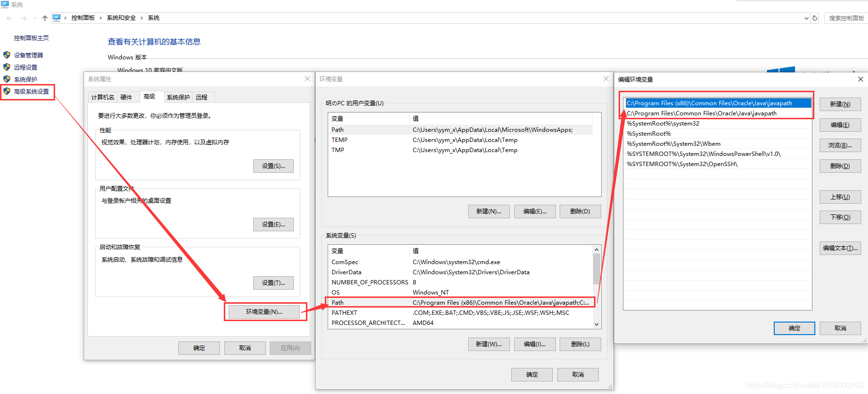Open 控制面板主页 link
868x394 pixels.
[x=31, y=38]
